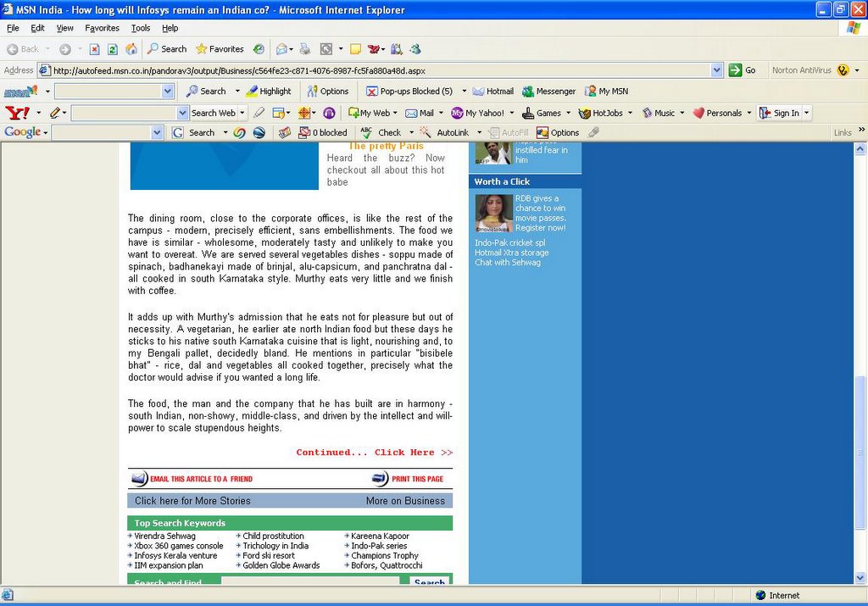Image resolution: width=868 pixels, height=606 pixels.
Task: Click the 'Continued... Click Here >>' link
Action: click(x=374, y=453)
